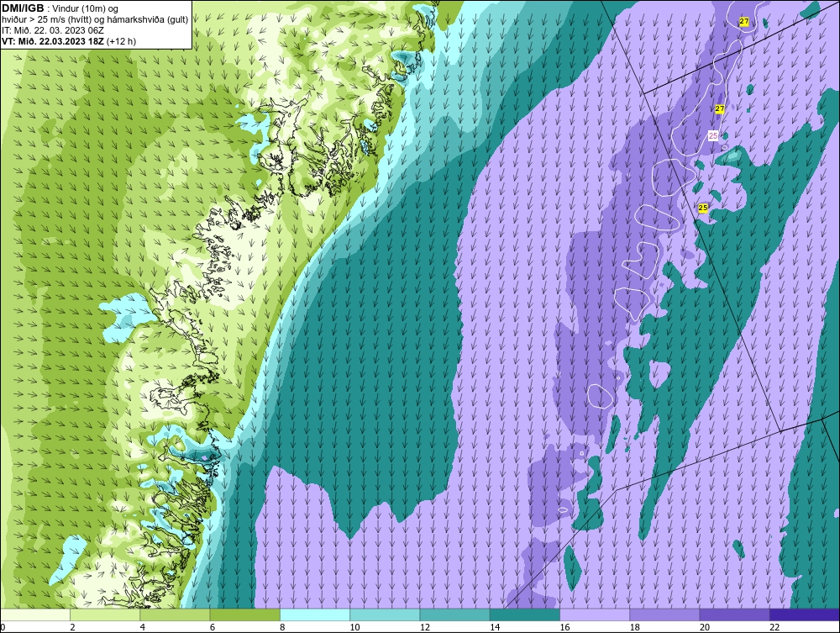Click the legend value '4'
The image size is (840, 633).
pyautogui.click(x=143, y=628)
